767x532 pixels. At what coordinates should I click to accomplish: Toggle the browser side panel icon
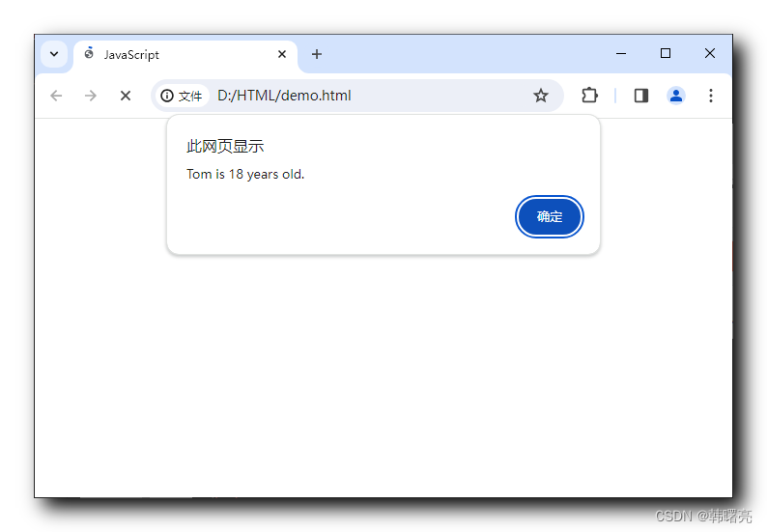click(x=641, y=96)
